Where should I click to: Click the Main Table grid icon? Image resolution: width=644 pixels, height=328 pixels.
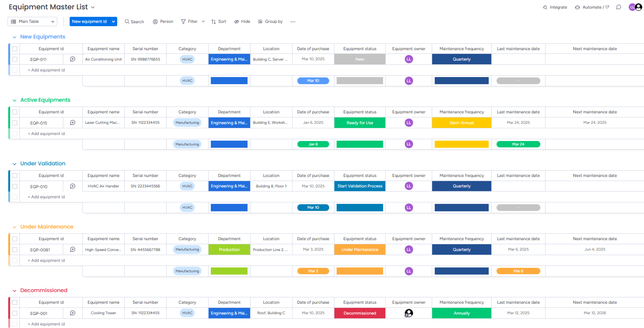[13, 21]
